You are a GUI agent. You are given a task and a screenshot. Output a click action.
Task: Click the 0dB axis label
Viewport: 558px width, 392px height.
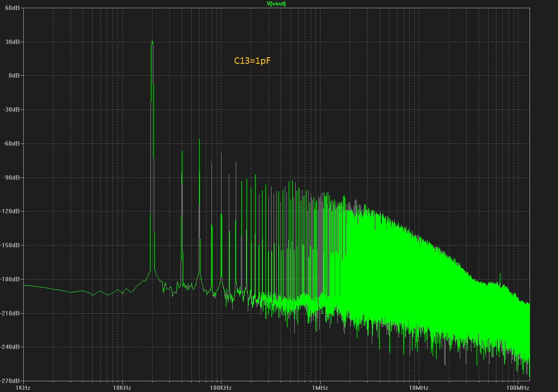click(14, 75)
